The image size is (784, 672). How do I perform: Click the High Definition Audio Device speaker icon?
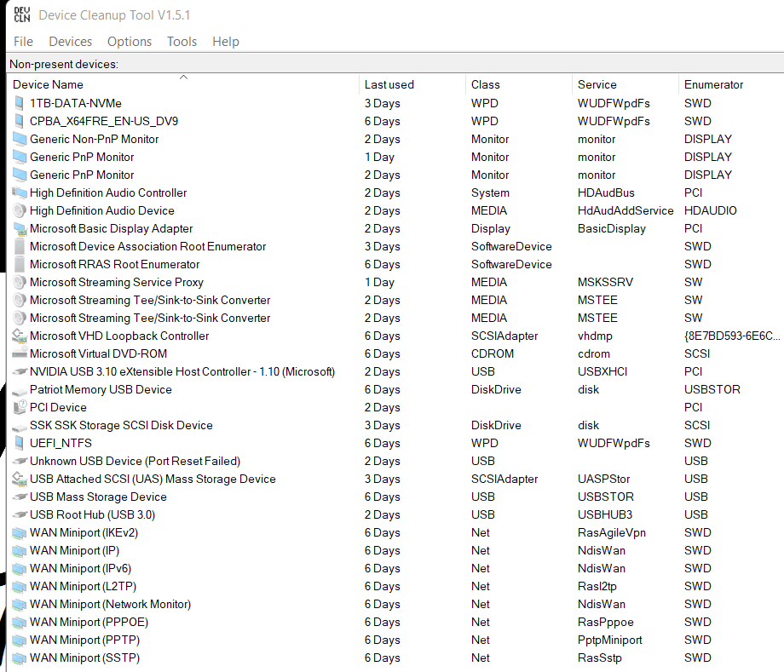(x=20, y=210)
